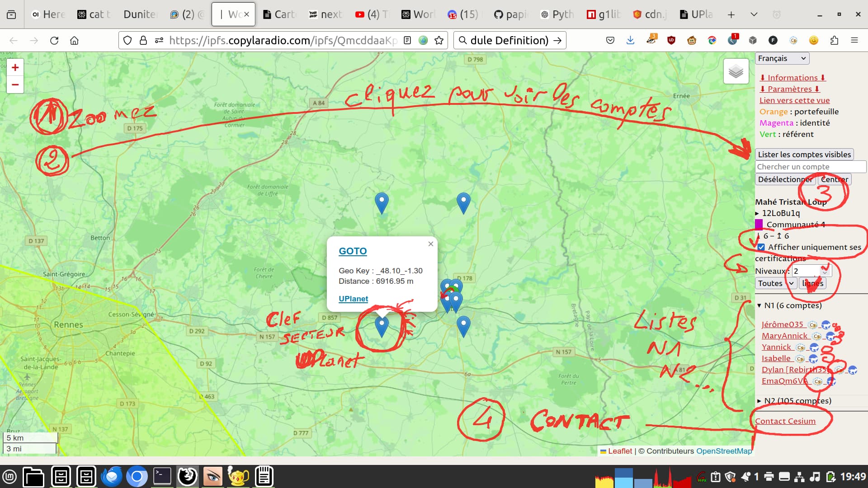Open the Contact Cesium link

point(785,421)
